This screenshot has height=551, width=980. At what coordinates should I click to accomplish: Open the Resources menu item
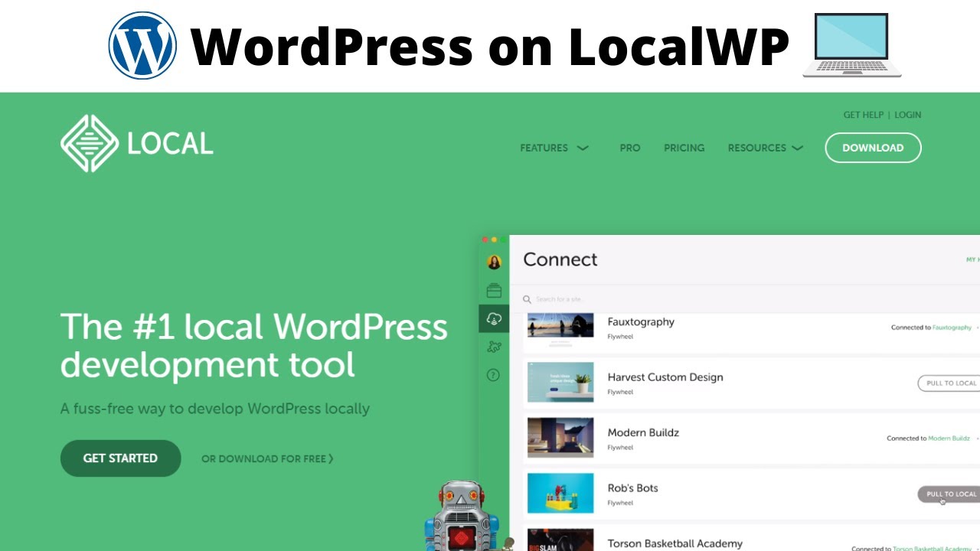coord(756,148)
